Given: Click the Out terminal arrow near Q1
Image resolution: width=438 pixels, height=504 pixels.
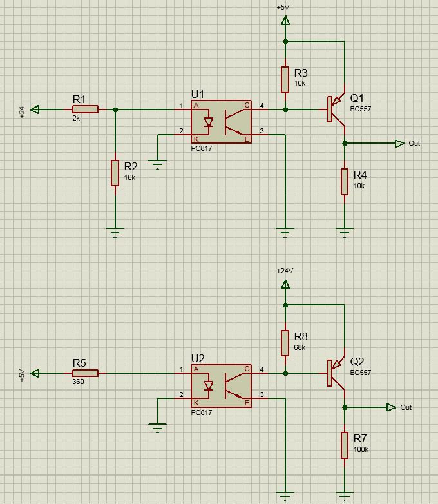Looking at the screenshot, I should (399, 143).
